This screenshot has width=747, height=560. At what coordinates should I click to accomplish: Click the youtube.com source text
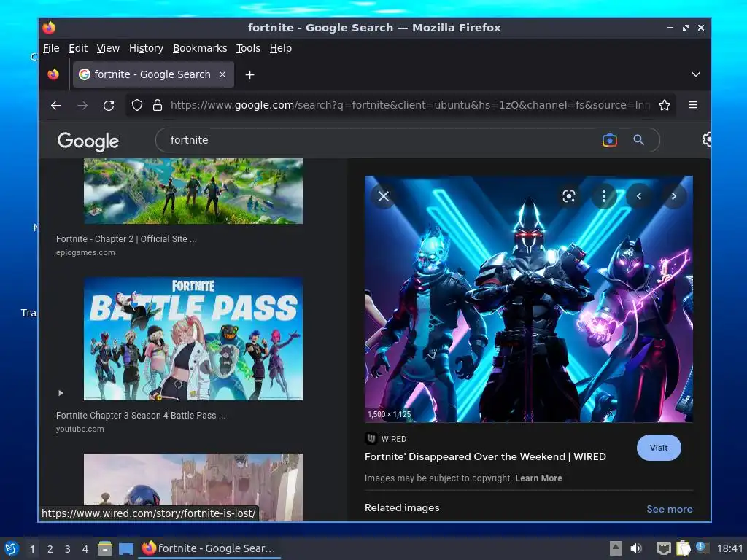80,429
